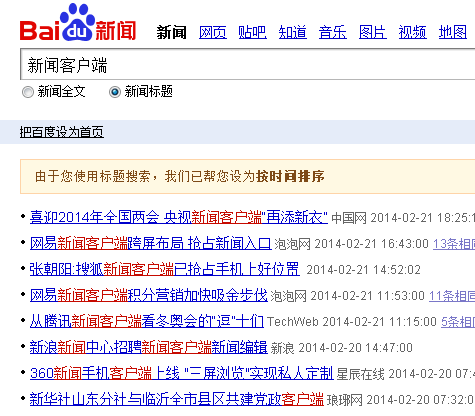Go to the 视频 tab
Image resolution: width=475 pixels, height=416 pixels.
click(x=413, y=32)
